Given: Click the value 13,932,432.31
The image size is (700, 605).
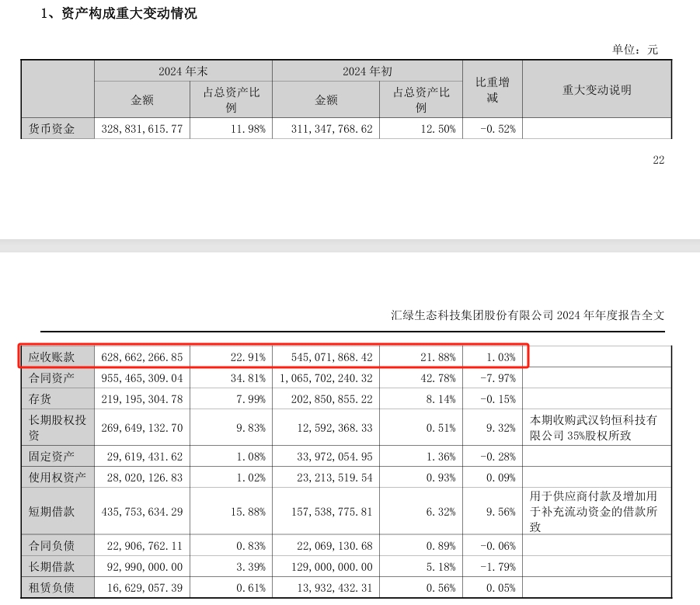Looking at the screenshot, I should [x=335, y=588].
